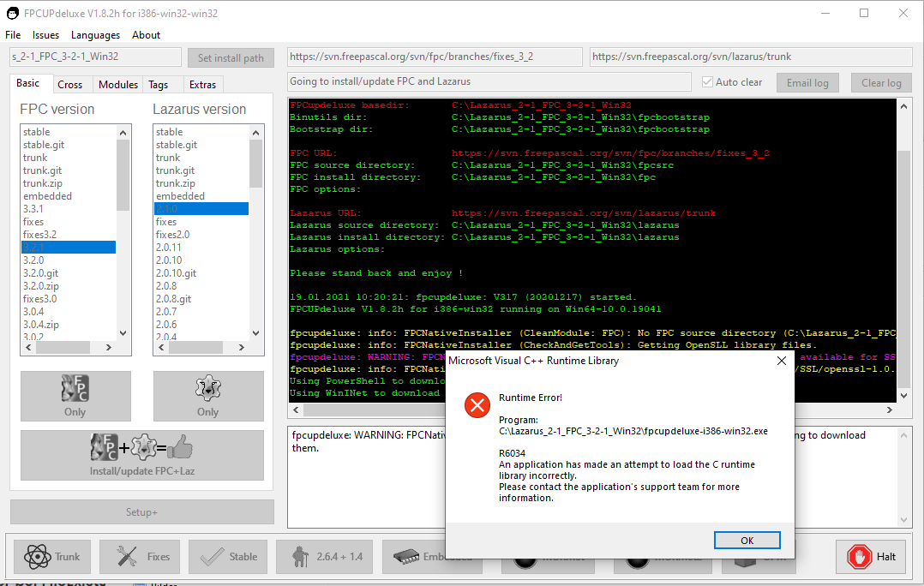Viewport: 924px width, 586px height.
Task: Switch to the Tags tab
Action: 158,85
